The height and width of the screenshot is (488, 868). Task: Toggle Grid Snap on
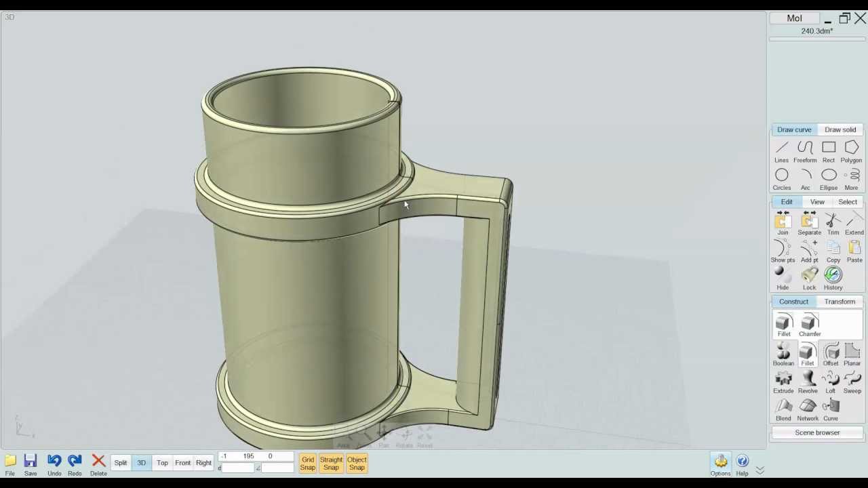click(x=308, y=463)
